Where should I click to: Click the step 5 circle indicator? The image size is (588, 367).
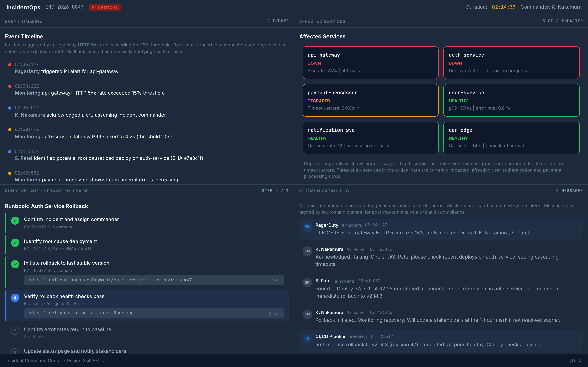pos(15,331)
